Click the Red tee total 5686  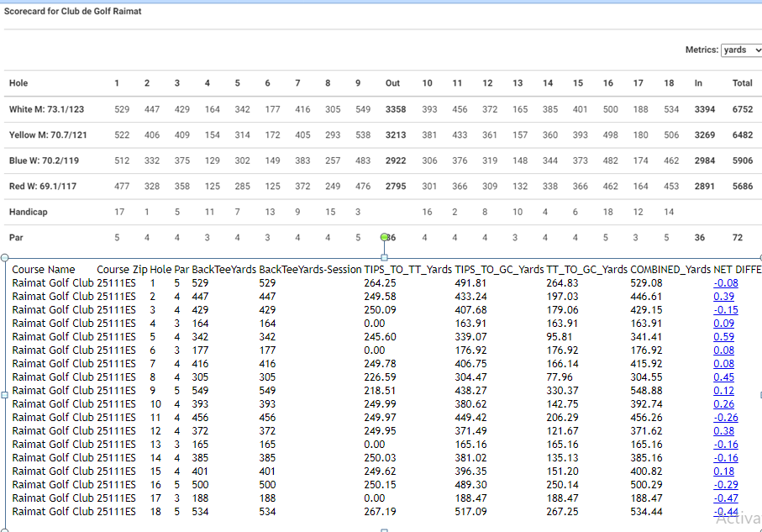[x=743, y=187]
